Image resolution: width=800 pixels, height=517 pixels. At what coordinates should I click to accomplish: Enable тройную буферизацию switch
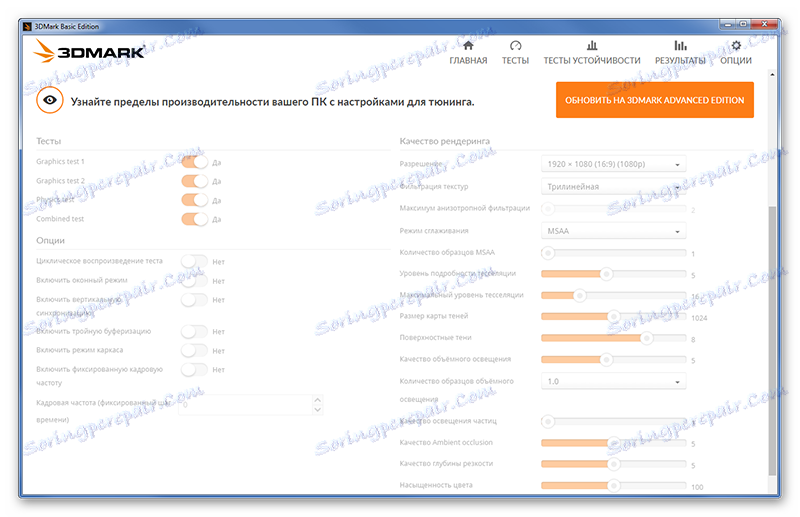[x=194, y=332]
